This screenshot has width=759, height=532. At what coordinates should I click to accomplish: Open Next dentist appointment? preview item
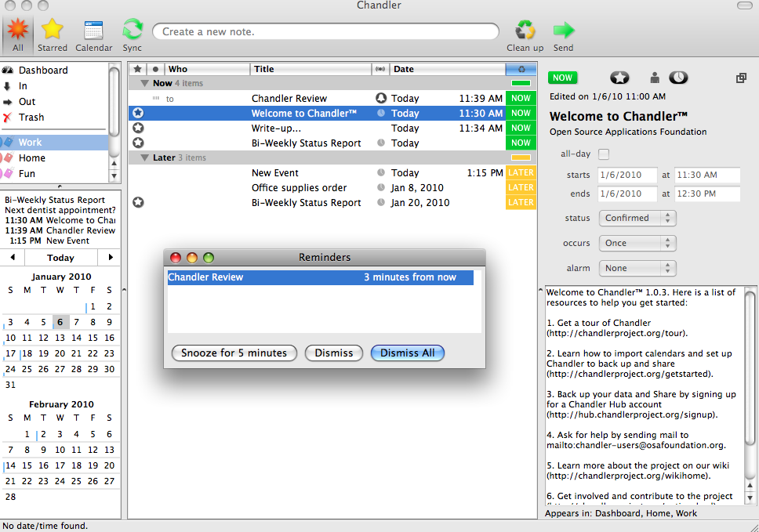click(60, 210)
